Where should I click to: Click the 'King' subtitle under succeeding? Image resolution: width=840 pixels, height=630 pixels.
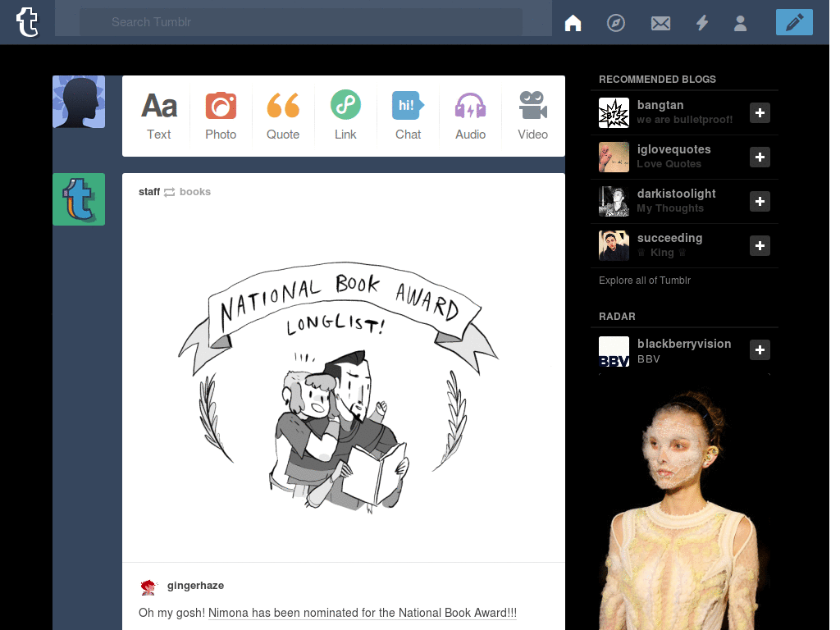click(662, 253)
